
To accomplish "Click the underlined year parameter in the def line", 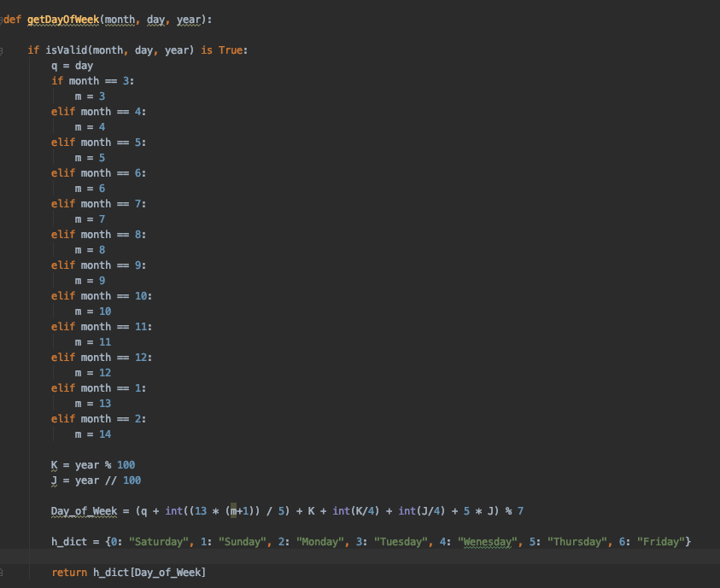I will (189, 19).
